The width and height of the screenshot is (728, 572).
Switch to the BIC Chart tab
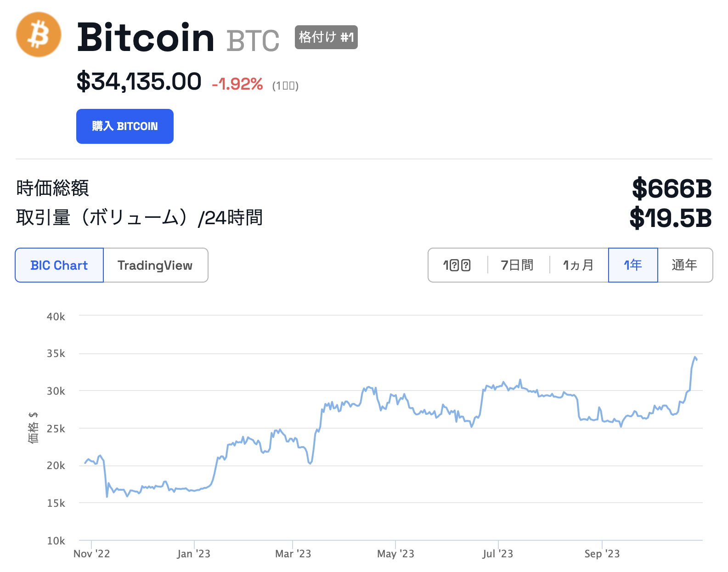pyautogui.click(x=59, y=266)
